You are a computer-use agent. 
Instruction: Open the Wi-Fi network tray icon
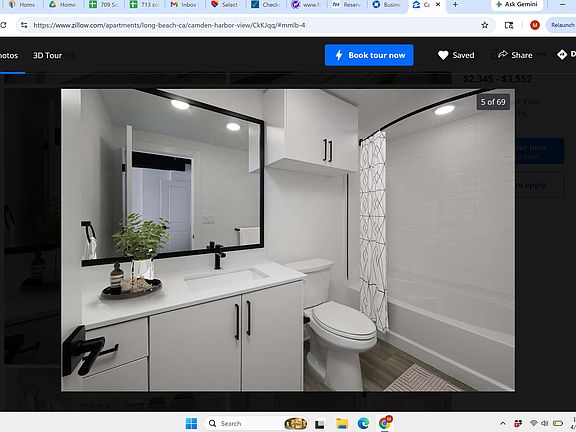(534, 424)
